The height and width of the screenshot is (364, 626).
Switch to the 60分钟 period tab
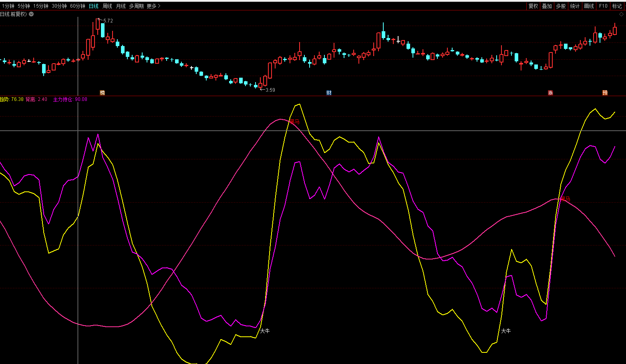pyautogui.click(x=77, y=6)
